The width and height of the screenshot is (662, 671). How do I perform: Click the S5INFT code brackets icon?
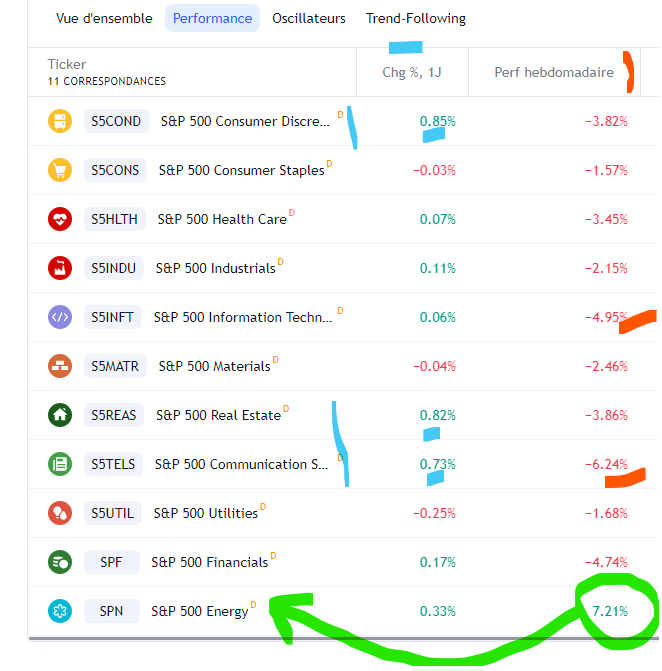(60, 317)
